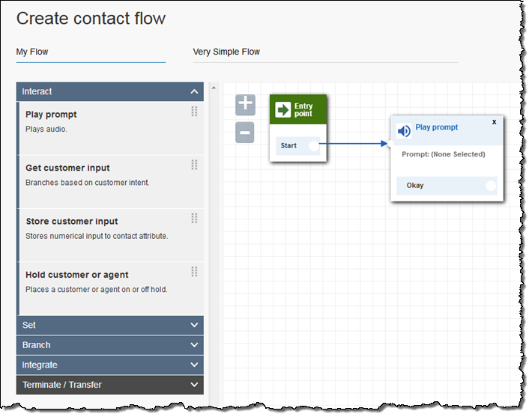Click the My Flow name field
The image size is (532, 417).
click(x=90, y=52)
